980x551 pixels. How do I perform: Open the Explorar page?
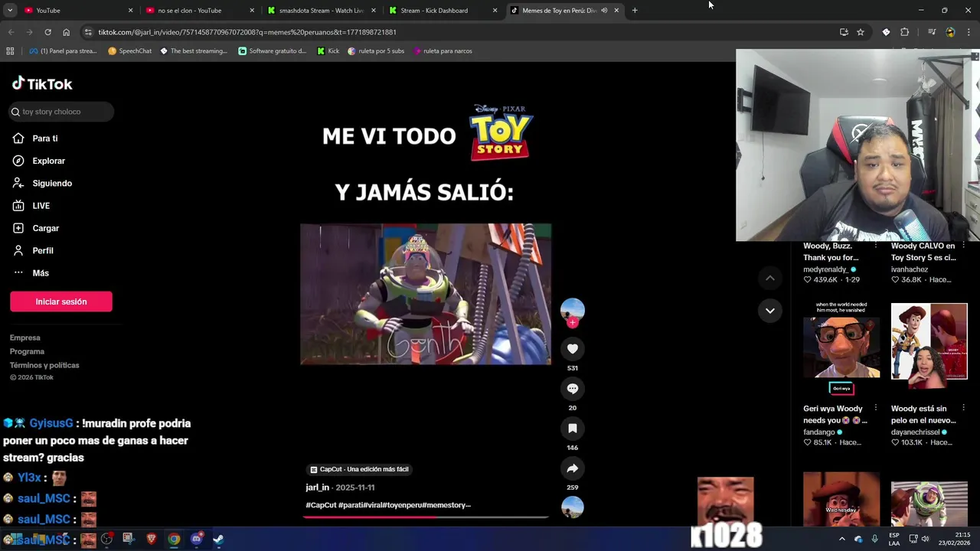pyautogui.click(x=38, y=161)
